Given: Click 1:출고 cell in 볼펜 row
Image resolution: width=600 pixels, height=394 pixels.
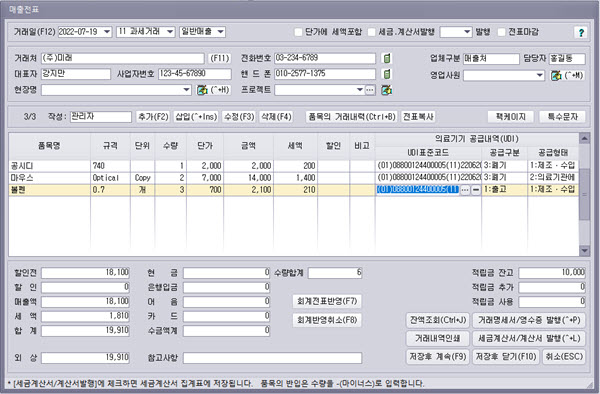Looking at the screenshot, I should point(504,190).
